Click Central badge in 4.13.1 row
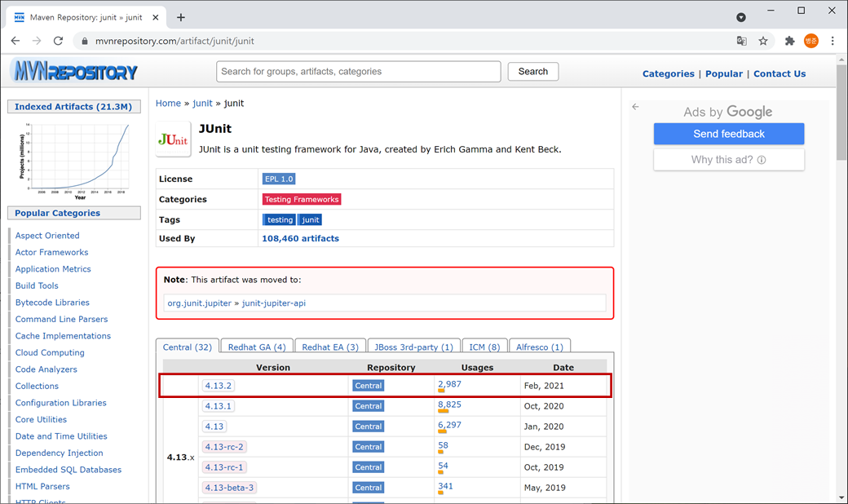The height and width of the screenshot is (504, 848). (x=369, y=406)
